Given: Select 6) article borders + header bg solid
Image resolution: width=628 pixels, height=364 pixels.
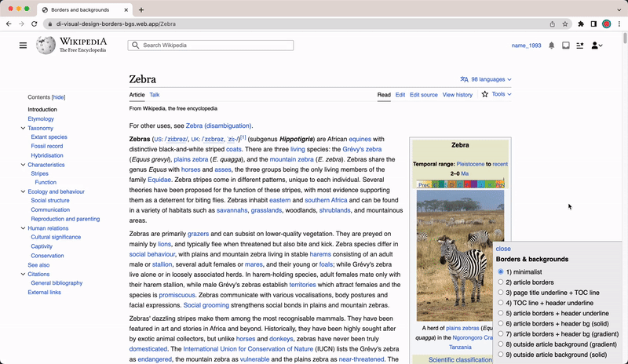Looking at the screenshot, I should pos(500,323).
